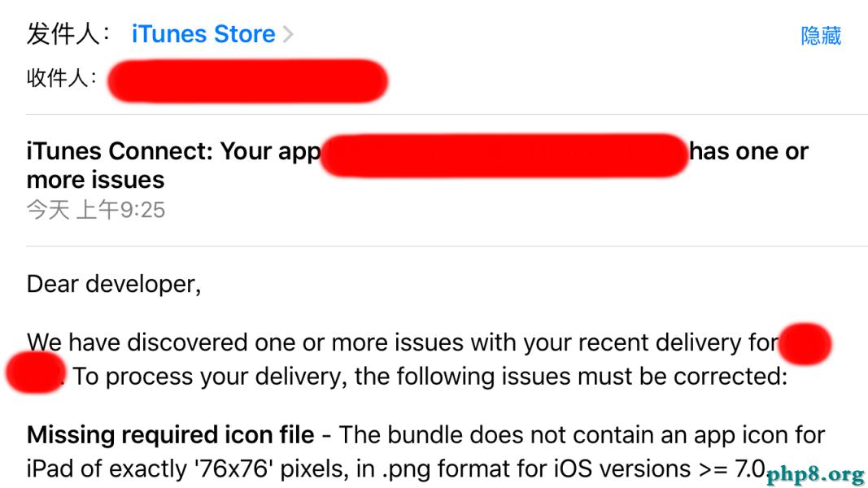Click the 收件人 recipient label
This screenshot has height=488, width=868.
click(x=61, y=81)
